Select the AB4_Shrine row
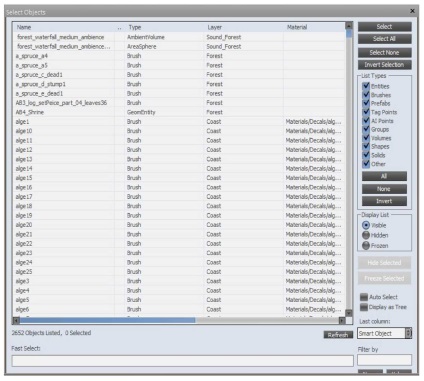The width and height of the screenshot is (424, 381). [179, 112]
